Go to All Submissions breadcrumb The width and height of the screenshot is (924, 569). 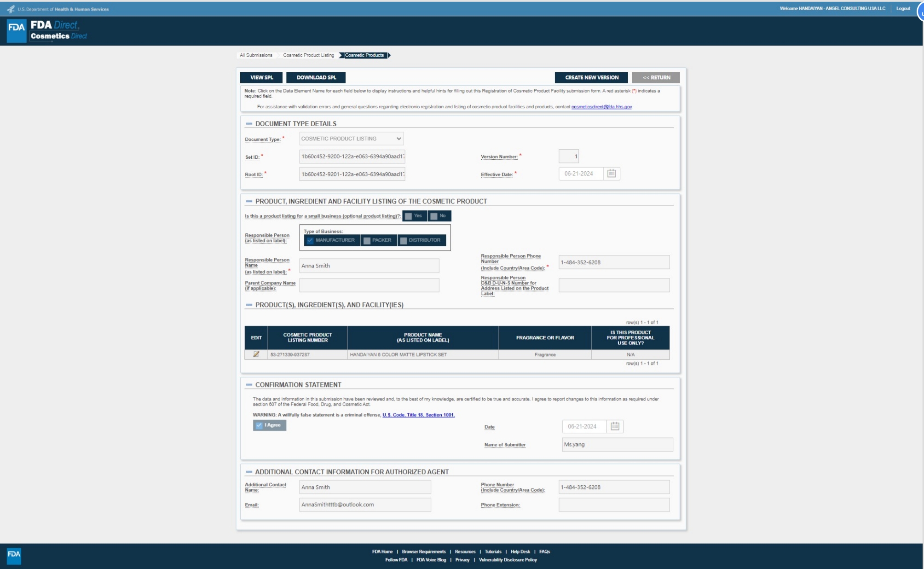pos(256,55)
